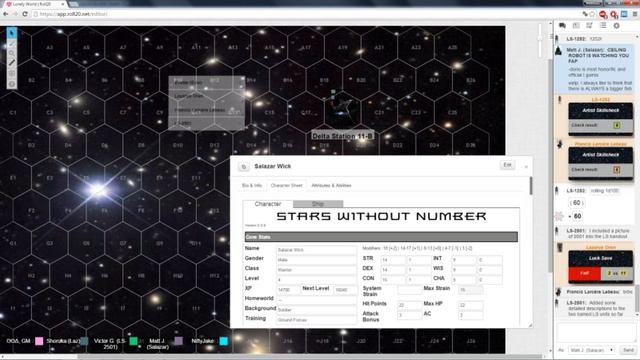The height and width of the screenshot is (360, 640).
Task: Click the Training input field
Action: click(316, 320)
